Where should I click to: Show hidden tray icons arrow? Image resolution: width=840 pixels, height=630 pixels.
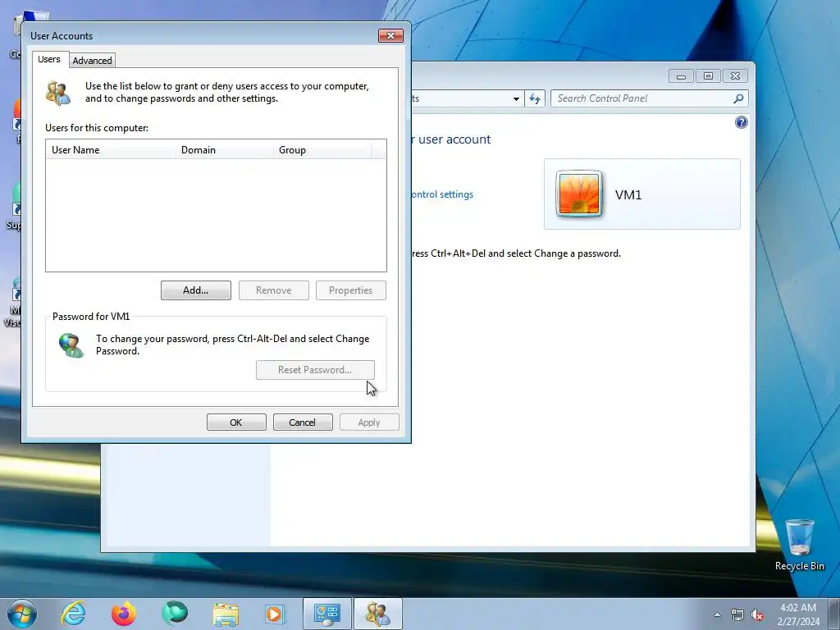pyautogui.click(x=717, y=614)
